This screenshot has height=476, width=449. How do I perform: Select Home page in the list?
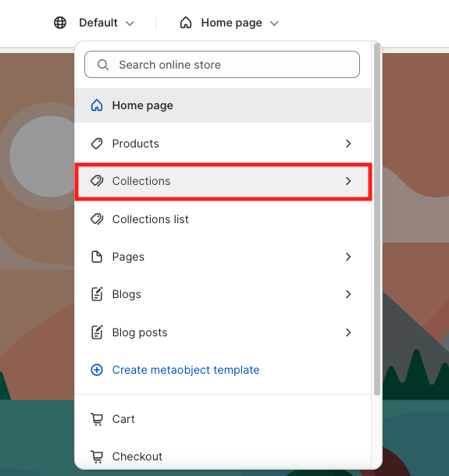point(223,105)
